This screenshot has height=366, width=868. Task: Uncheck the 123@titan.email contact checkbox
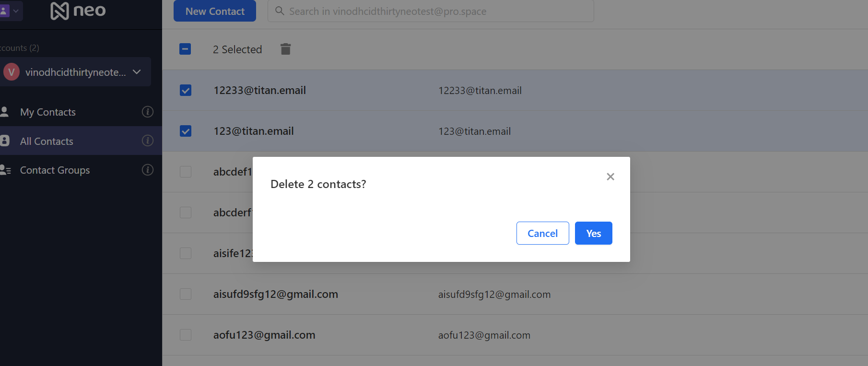click(x=186, y=131)
